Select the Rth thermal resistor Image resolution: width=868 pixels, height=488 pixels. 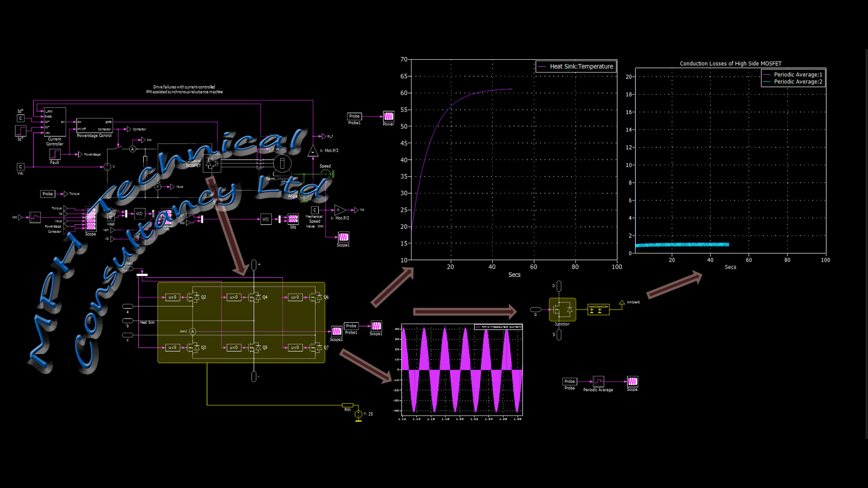click(348, 405)
